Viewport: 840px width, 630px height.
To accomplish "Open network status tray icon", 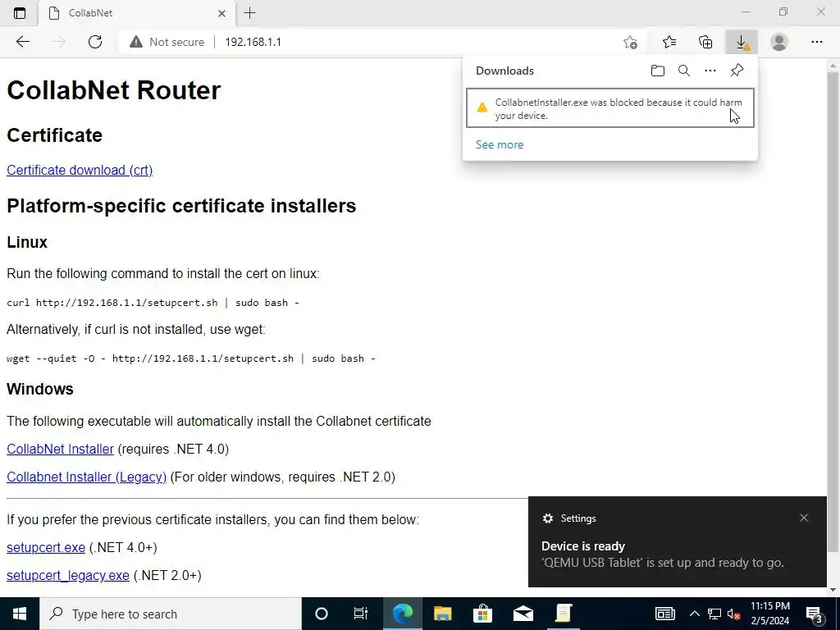I will point(714,614).
